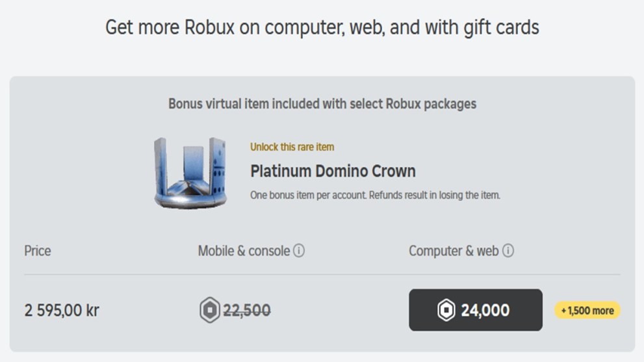This screenshot has width=644, height=362.
Task: Click the Mobile & console info icon
Action: 299,251
